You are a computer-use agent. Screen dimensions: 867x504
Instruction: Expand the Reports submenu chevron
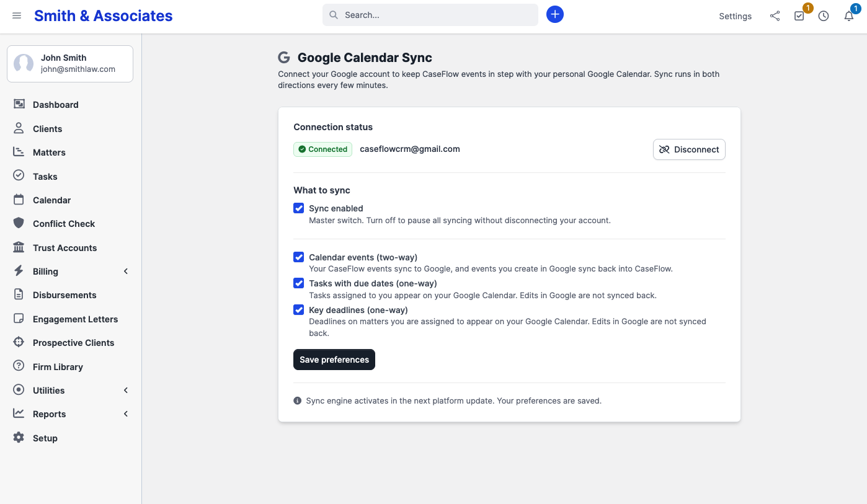pyautogui.click(x=126, y=414)
